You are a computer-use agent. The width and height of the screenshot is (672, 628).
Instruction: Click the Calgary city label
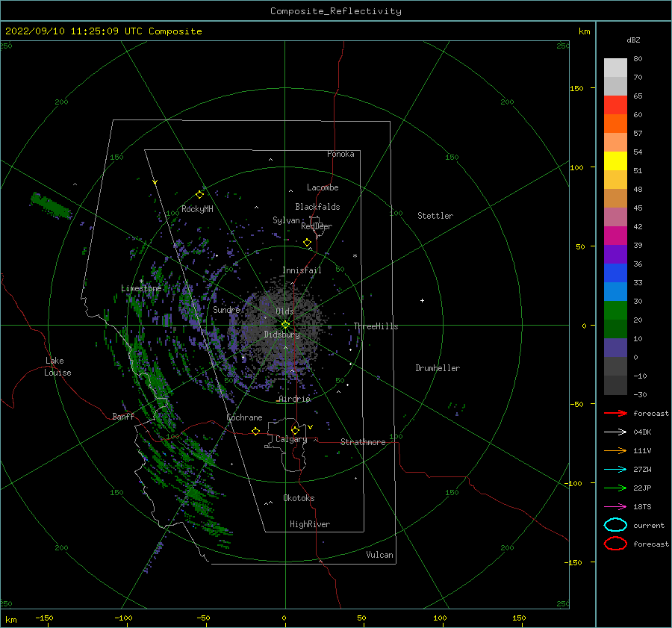tap(291, 439)
